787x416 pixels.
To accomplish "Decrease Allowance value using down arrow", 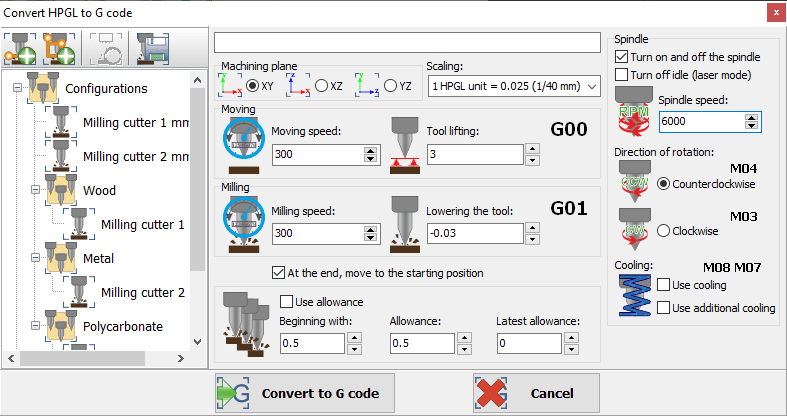I will pyautogui.click(x=464, y=349).
